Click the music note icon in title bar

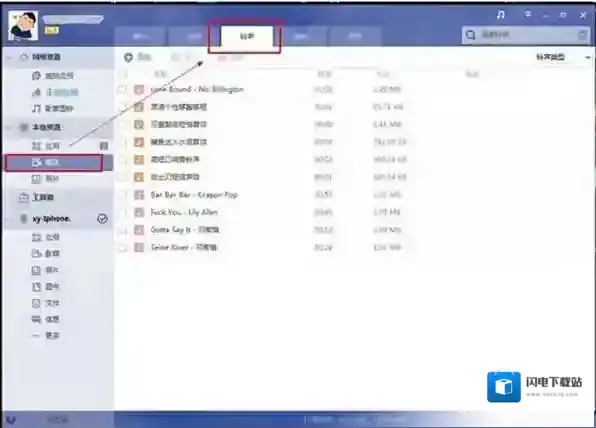point(501,15)
